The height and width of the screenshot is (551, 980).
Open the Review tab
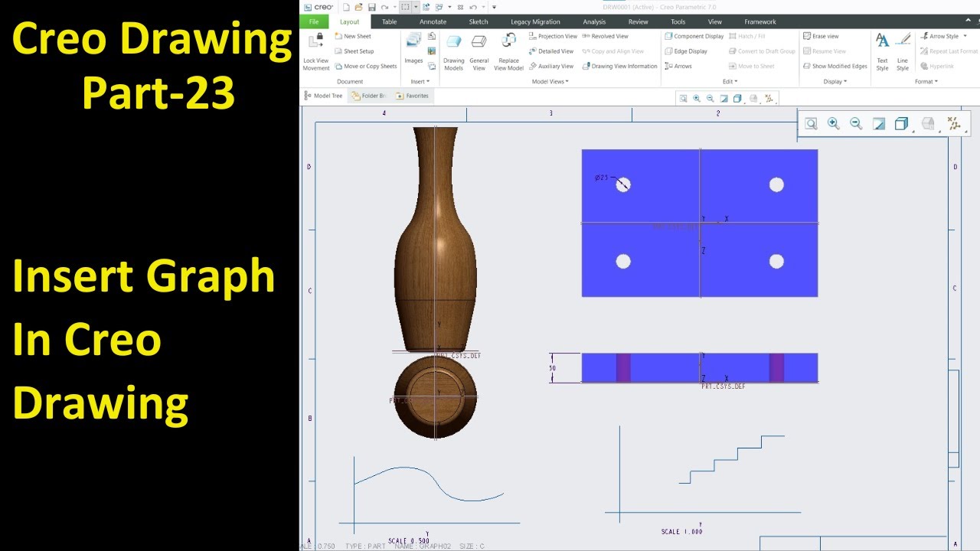tap(638, 21)
